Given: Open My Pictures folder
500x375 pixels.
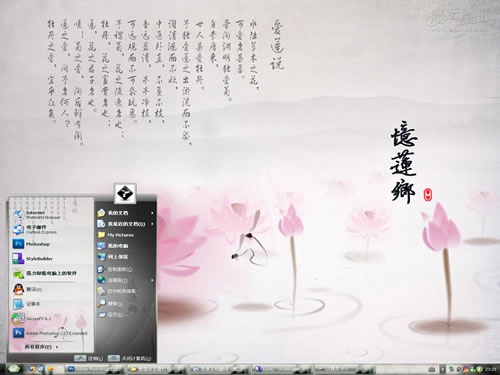Looking at the screenshot, I should click(x=126, y=235).
